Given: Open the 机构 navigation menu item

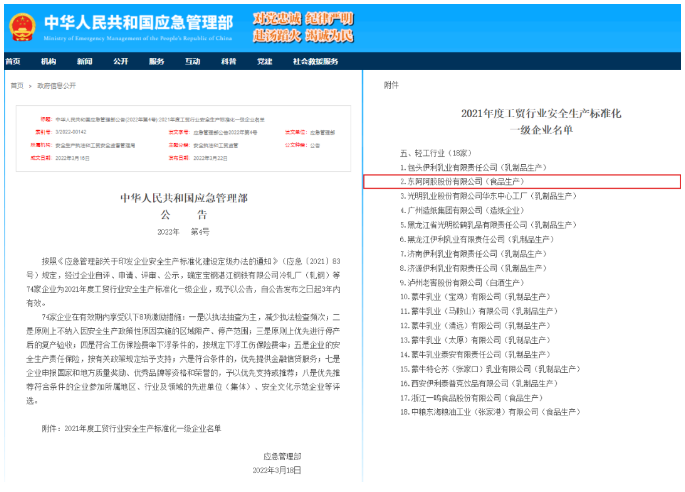Looking at the screenshot, I should [x=48, y=61].
